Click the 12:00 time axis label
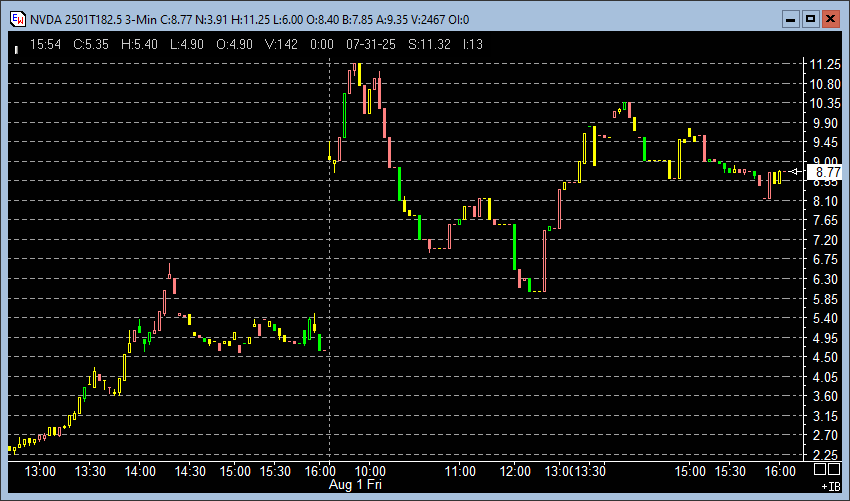This screenshot has width=850, height=501. 514,471
